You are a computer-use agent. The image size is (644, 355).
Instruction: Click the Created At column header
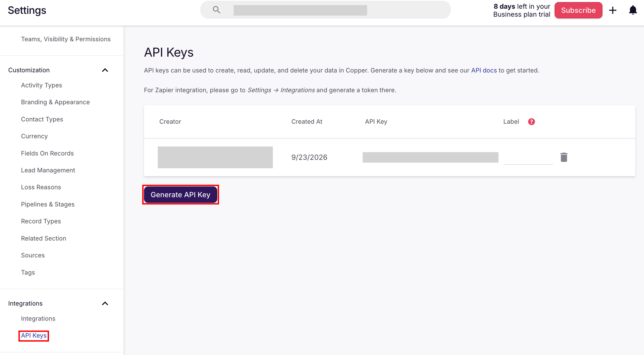point(307,122)
